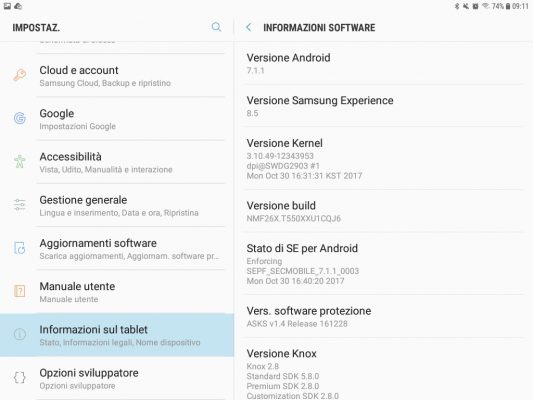533x400 pixels.
Task: Tap the battery indicator in status bar
Action: [x=508, y=6]
